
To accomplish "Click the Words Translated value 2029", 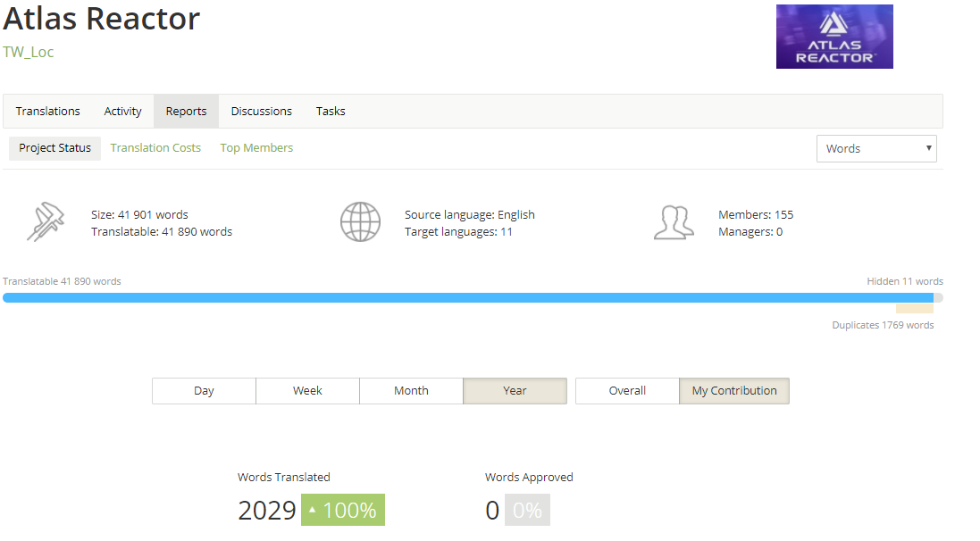I will [x=267, y=511].
